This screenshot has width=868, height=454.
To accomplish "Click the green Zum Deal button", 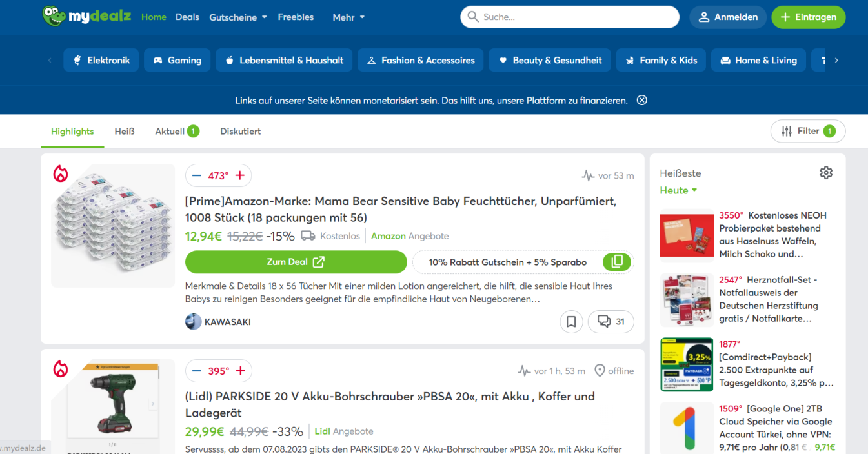I will pos(296,262).
